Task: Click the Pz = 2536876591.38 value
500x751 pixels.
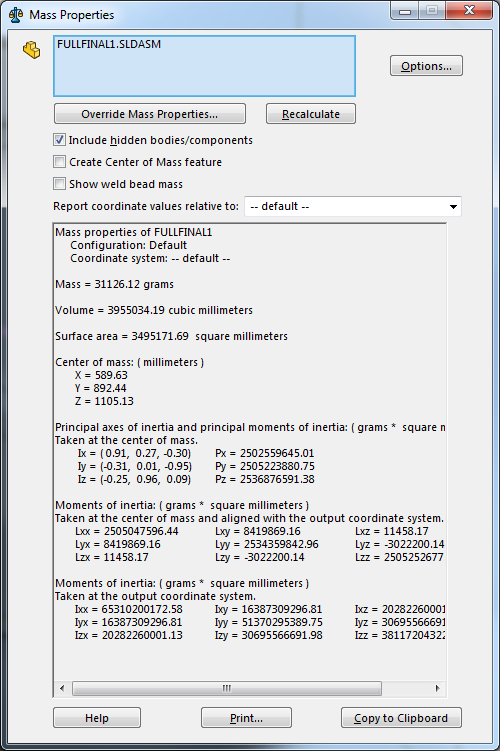Action: (265, 479)
